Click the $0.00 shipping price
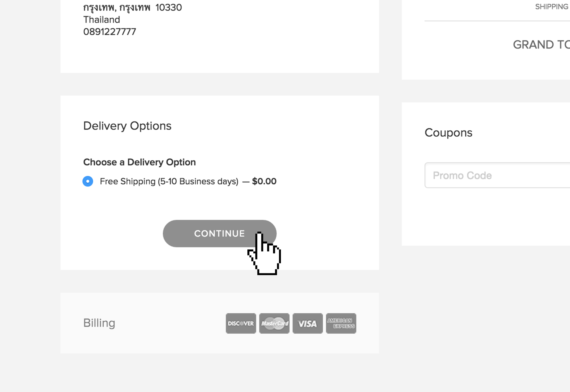Screen dimensions: 570x392 tap(264, 181)
